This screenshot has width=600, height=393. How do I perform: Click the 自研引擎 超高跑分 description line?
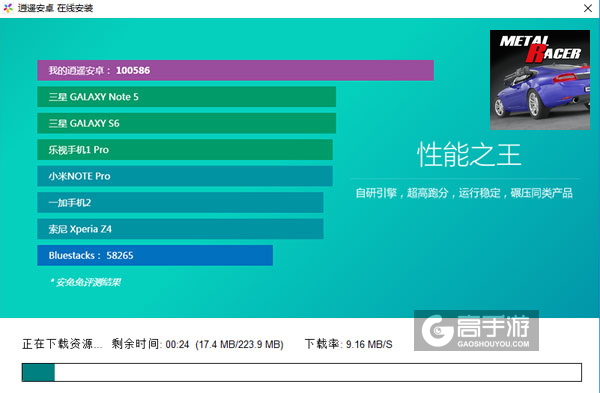(464, 193)
